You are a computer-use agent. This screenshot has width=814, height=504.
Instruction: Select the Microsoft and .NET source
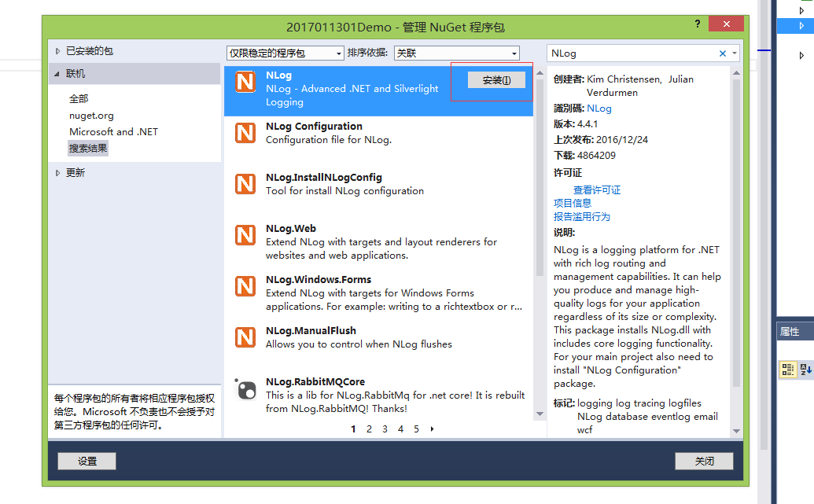[113, 132]
